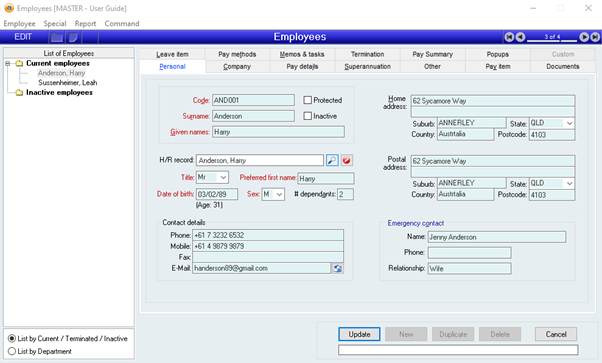Click the Home address Postcode field

[552, 135]
